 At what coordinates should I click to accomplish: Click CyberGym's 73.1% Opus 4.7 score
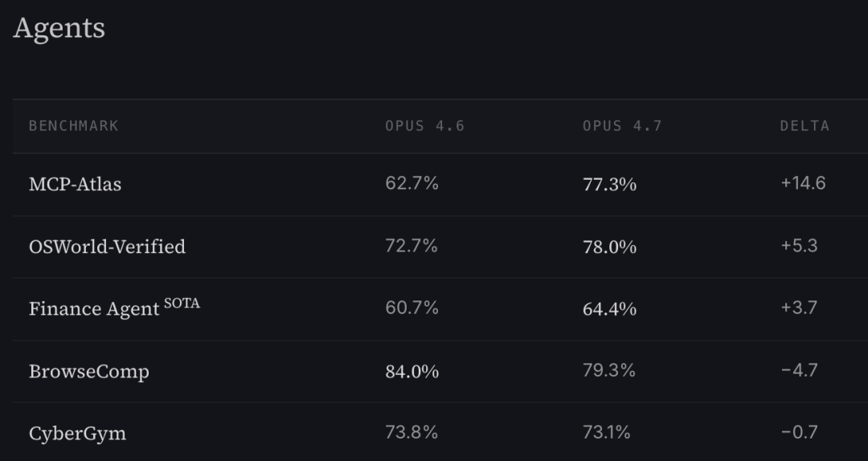click(608, 433)
